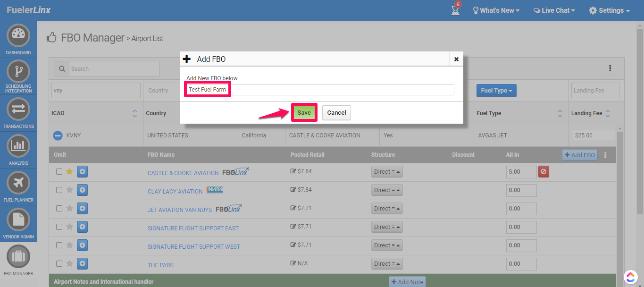This screenshot has width=644, height=287.
Task: Check Omit box for Jet Aviation Van Nuys
Action: click(x=59, y=209)
